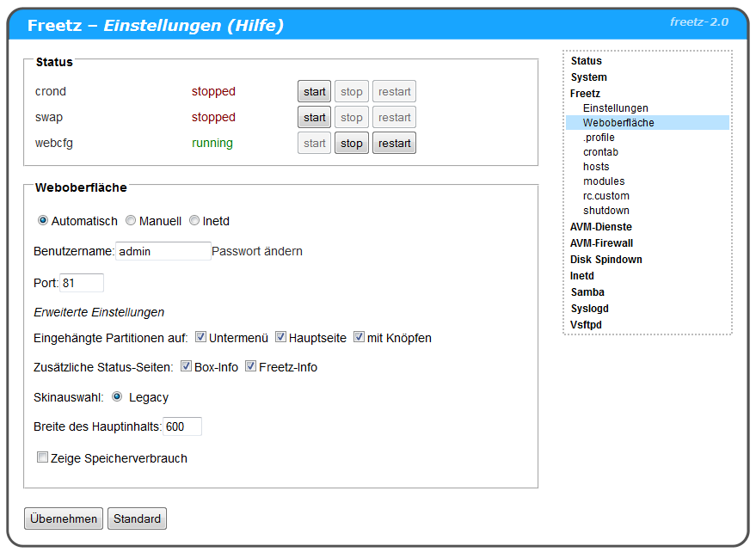Click the Benutzername input field
The image size is (756, 552).
[x=163, y=251]
